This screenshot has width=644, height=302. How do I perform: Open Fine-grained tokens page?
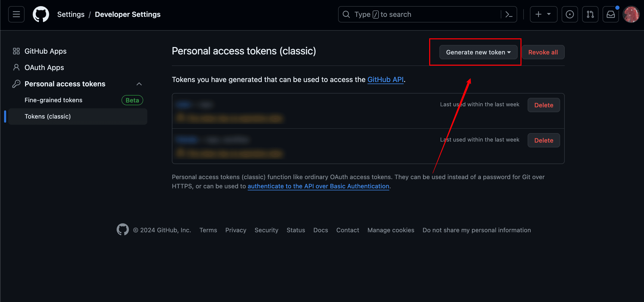(53, 100)
